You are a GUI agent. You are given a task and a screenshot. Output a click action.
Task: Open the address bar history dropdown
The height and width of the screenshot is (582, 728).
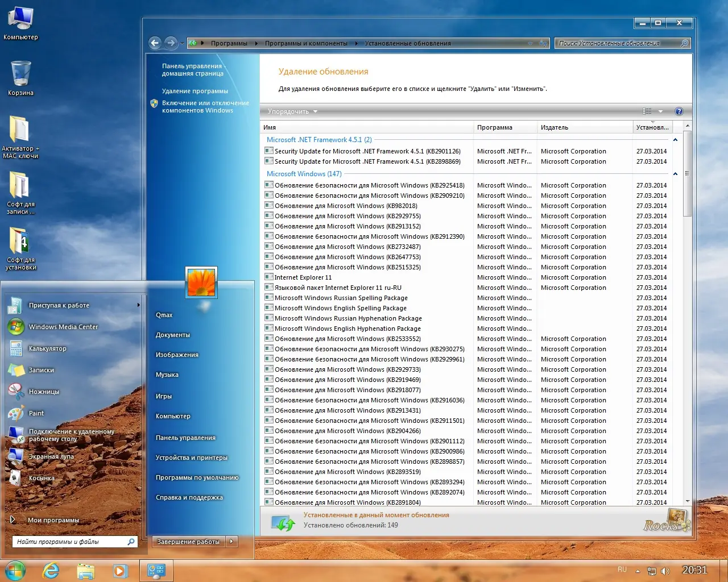530,43
